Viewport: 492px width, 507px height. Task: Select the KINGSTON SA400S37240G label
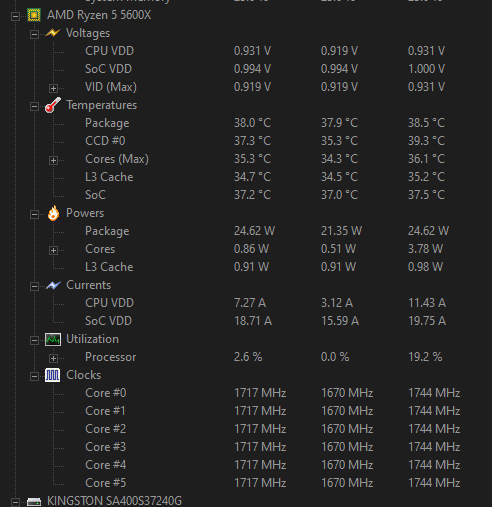[114, 501]
